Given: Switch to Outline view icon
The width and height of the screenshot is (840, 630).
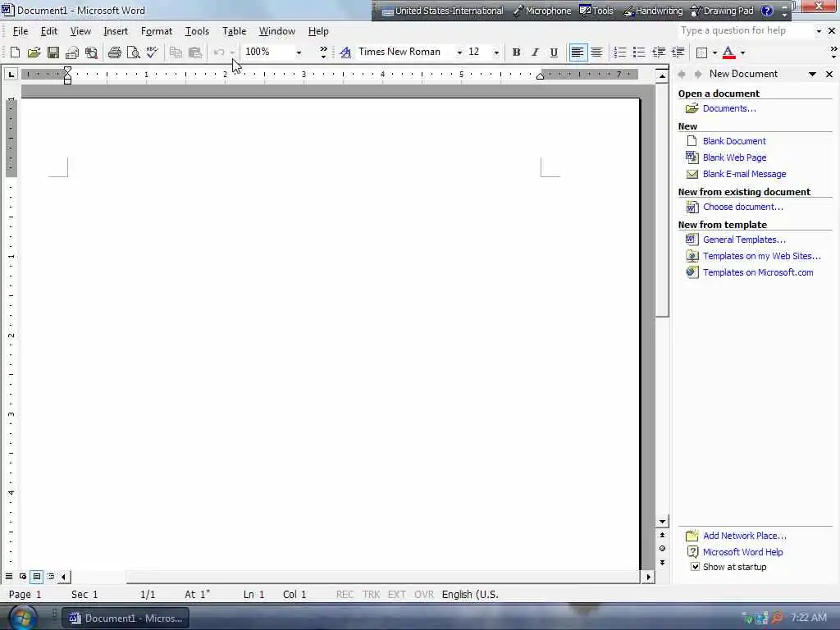Looking at the screenshot, I should click(x=50, y=577).
